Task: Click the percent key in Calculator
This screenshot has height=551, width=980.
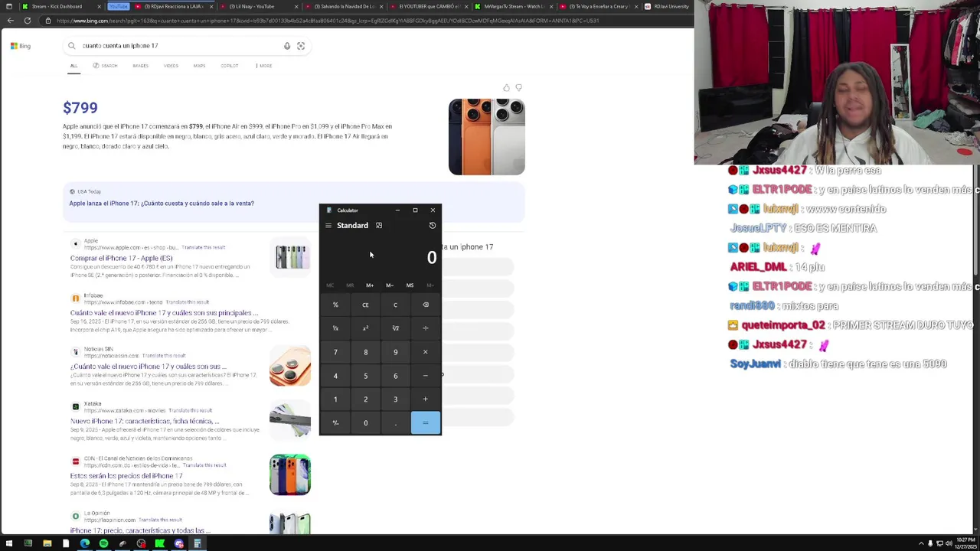Action: point(335,305)
